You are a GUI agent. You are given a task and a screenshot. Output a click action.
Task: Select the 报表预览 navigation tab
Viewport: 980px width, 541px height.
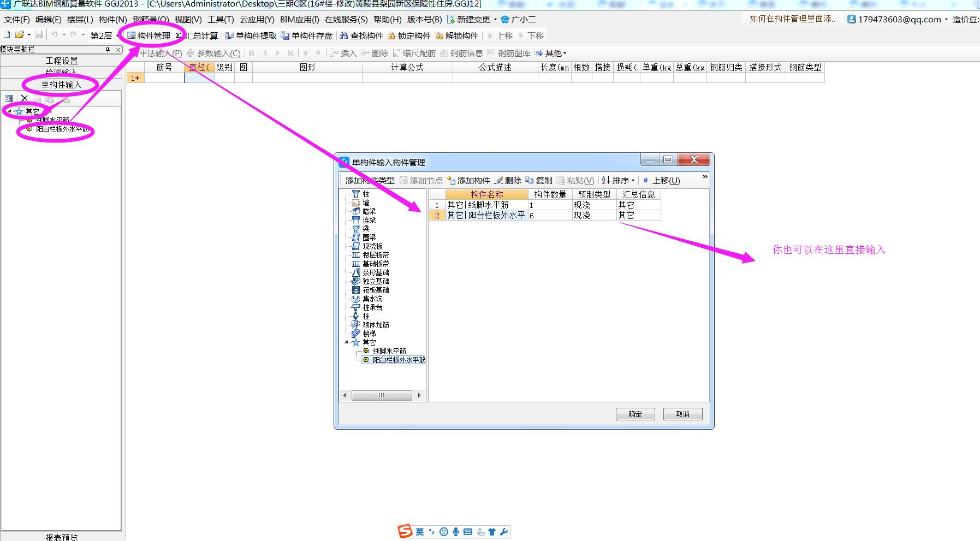(61, 537)
